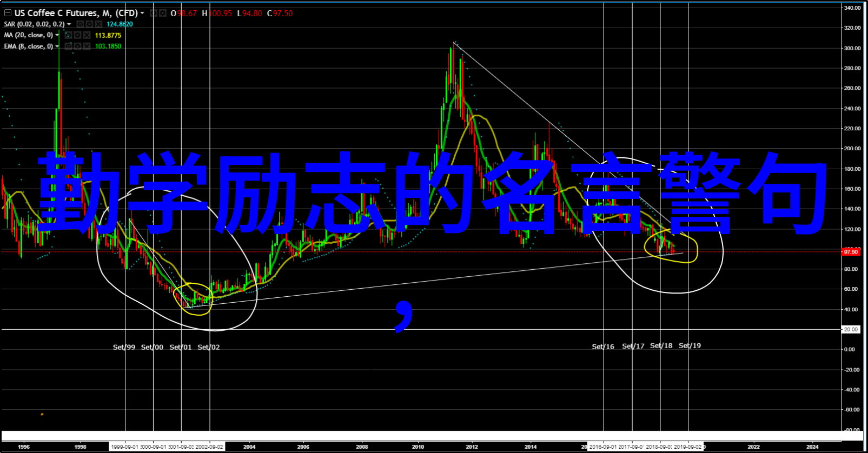Remove the EMA 8 indicator with its X icon
The width and height of the screenshot is (868, 453).
[87, 46]
